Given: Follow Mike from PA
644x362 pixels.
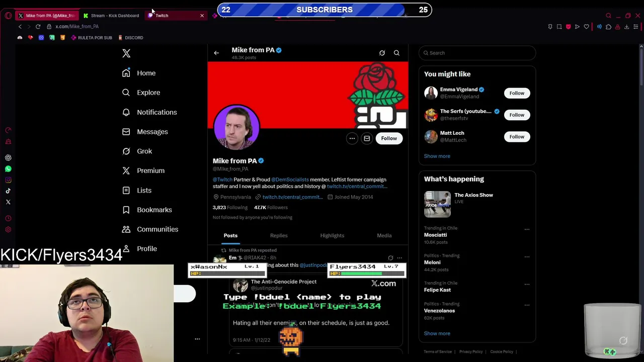Looking at the screenshot, I should click(389, 138).
